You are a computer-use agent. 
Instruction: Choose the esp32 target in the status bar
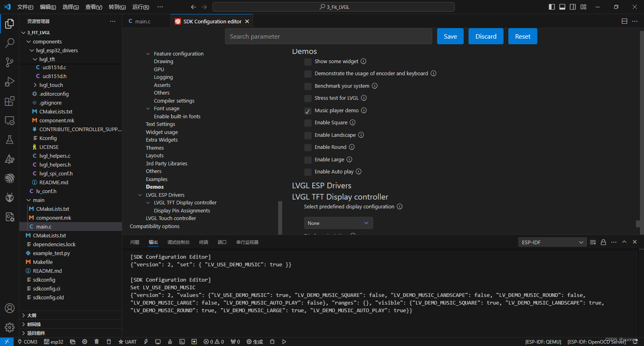(54, 342)
